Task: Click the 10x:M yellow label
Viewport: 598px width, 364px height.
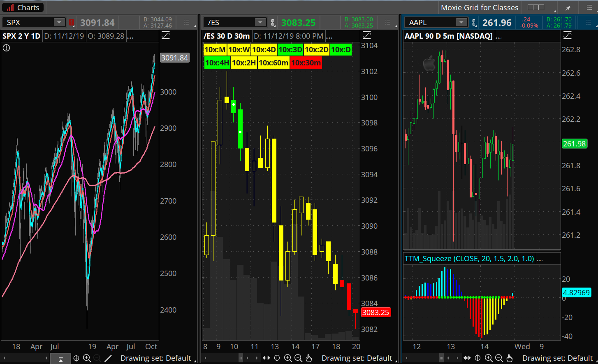Action: pos(215,50)
